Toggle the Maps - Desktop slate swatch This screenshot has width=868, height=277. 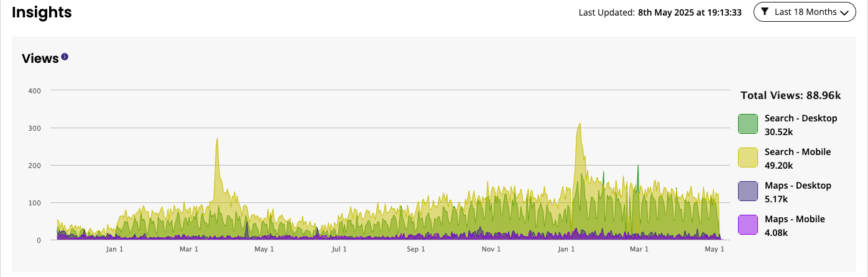click(748, 191)
